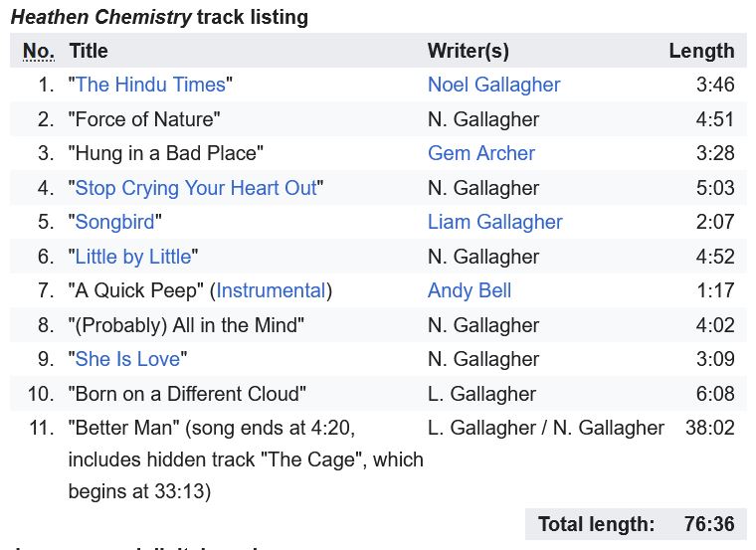Select the "Hung in a Bad Place" title
This screenshot has height=550, width=756.
[166, 153]
